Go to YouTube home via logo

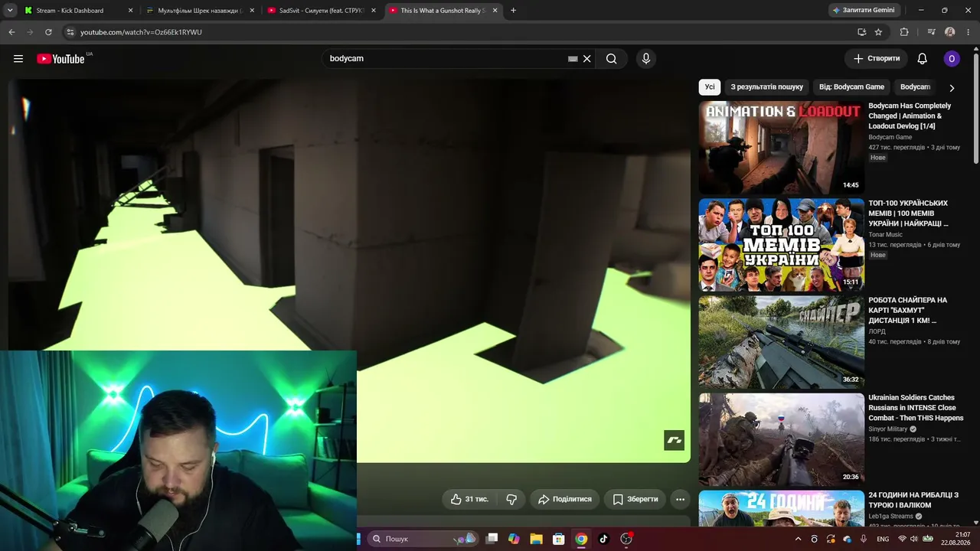tap(60, 59)
